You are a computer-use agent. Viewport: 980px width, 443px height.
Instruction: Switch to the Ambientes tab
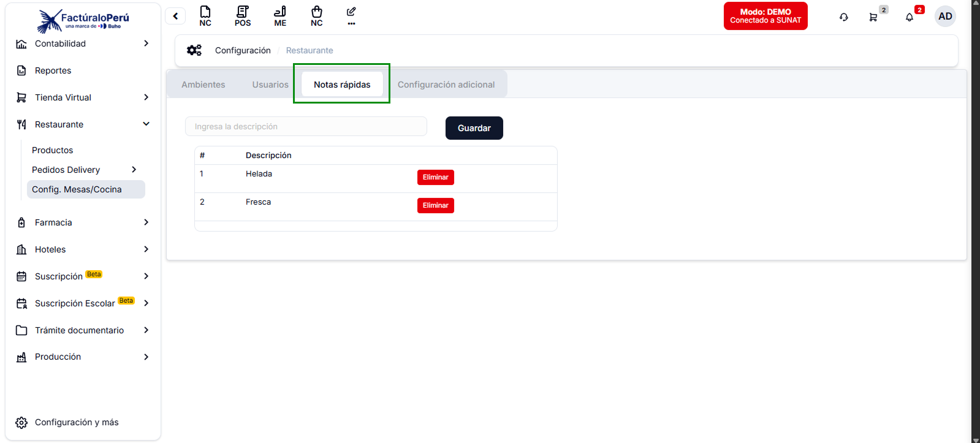tap(203, 85)
